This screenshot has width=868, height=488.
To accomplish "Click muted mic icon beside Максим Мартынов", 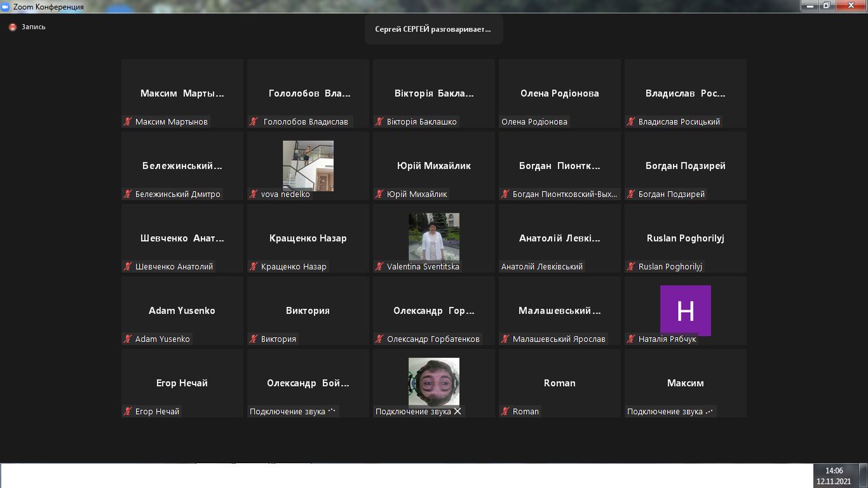I will 128,122.
